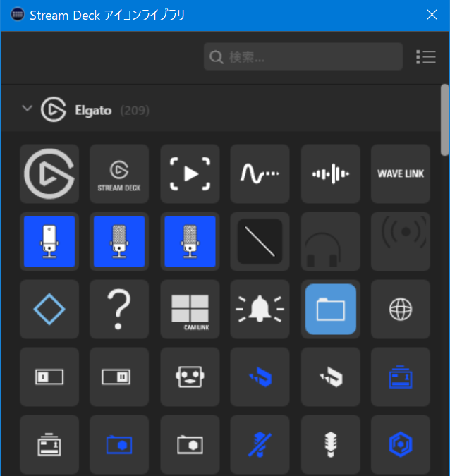Image resolution: width=450 pixels, height=476 pixels.
Task: Select the white folder with hexagon icon
Action: click(190, 444)
